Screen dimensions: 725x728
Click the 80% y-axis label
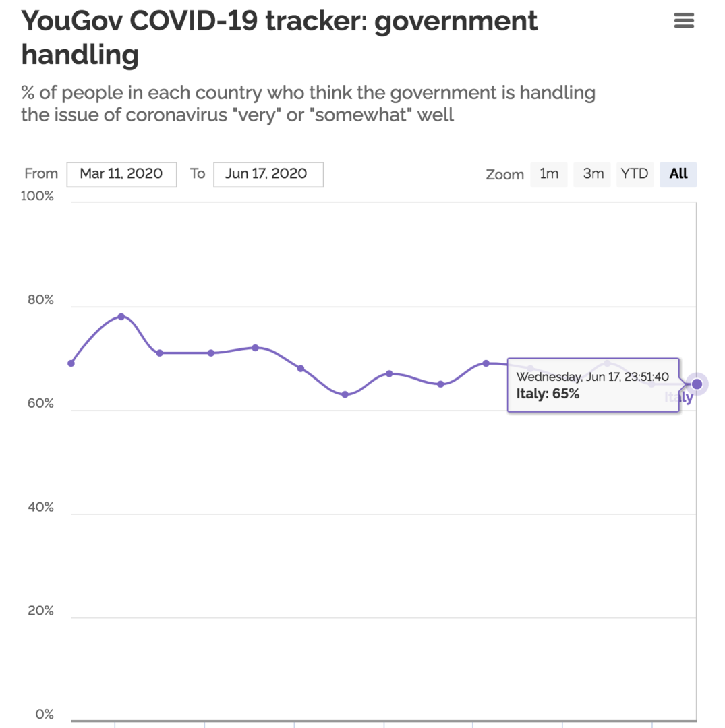point(40,300)
